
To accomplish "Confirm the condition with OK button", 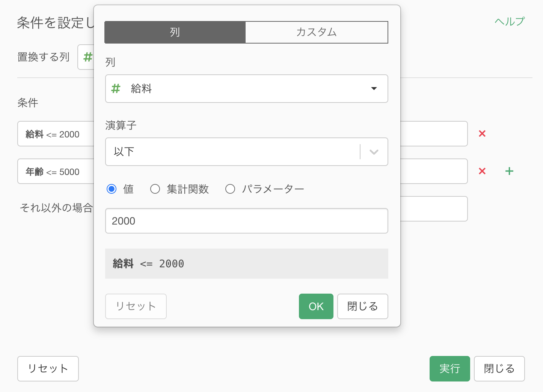I will coord(316,306).
